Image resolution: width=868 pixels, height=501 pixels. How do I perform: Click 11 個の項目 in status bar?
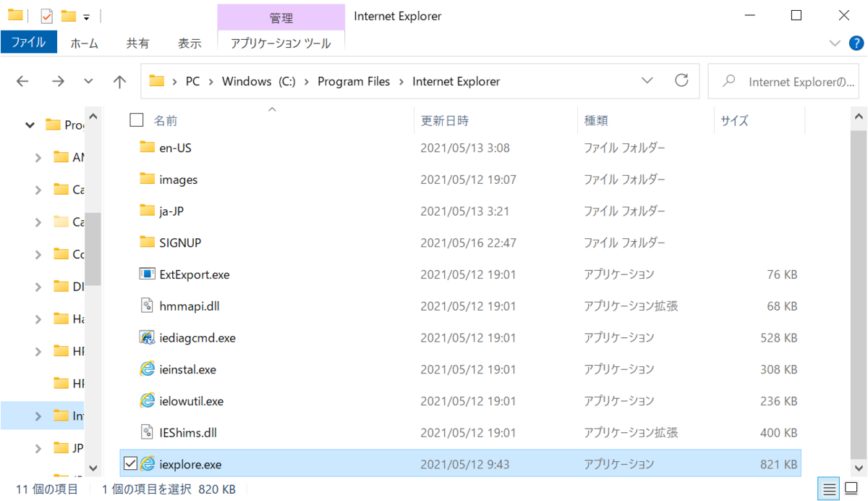[x=47, y=489]
